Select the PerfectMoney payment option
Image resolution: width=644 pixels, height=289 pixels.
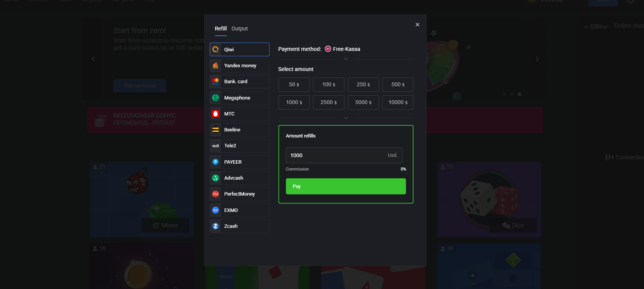coord(239,194)
